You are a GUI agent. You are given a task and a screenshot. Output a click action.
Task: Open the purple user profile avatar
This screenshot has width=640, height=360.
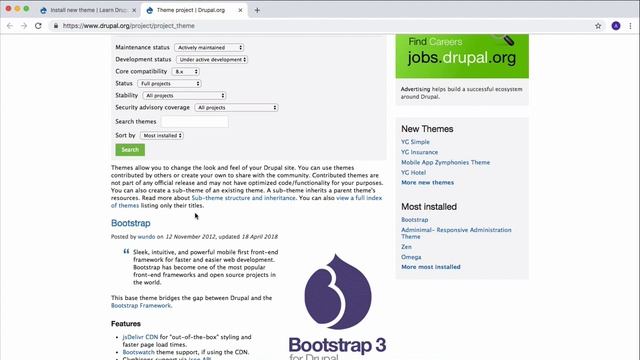click(616, 26)
